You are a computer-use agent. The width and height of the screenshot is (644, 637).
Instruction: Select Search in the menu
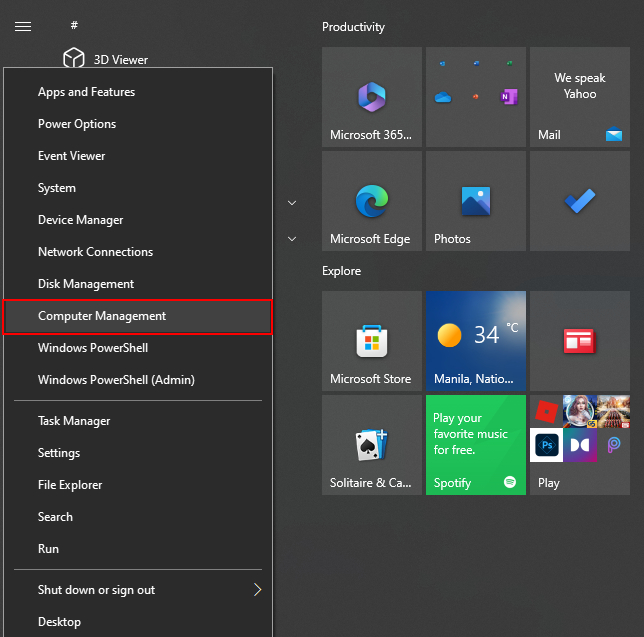[138, 517]
